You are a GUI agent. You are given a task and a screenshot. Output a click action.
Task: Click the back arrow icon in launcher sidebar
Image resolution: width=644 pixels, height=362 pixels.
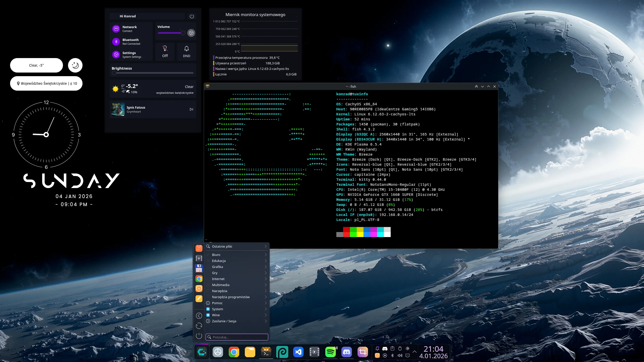pos(199,316)
